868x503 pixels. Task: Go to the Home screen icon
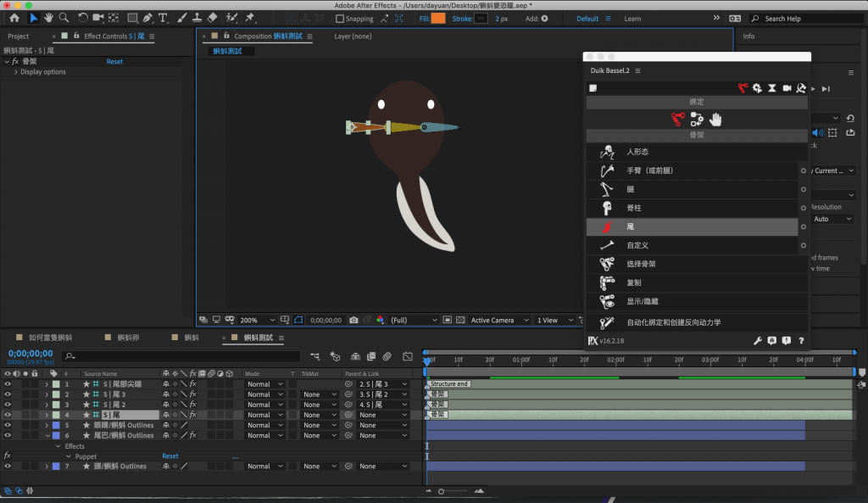[x=14, y=18]
